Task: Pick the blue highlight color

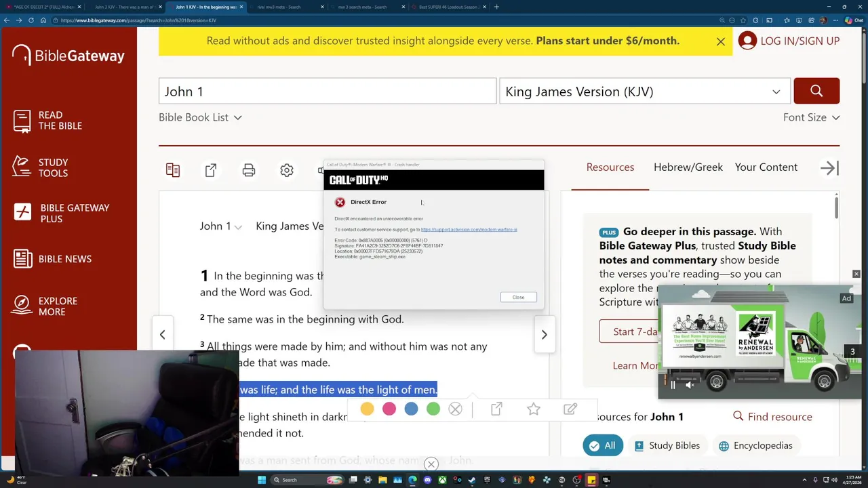Action: click(x=411, y=409)
